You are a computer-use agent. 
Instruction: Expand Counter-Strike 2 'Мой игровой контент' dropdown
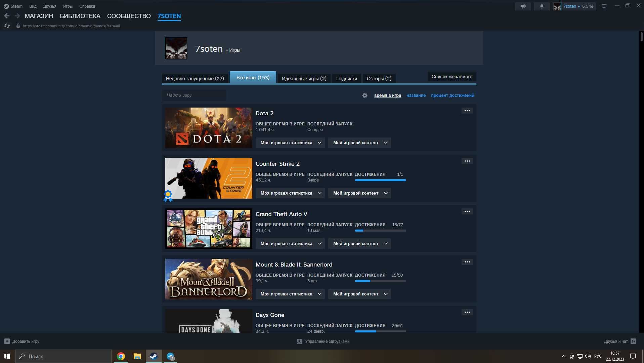(359, 193)
